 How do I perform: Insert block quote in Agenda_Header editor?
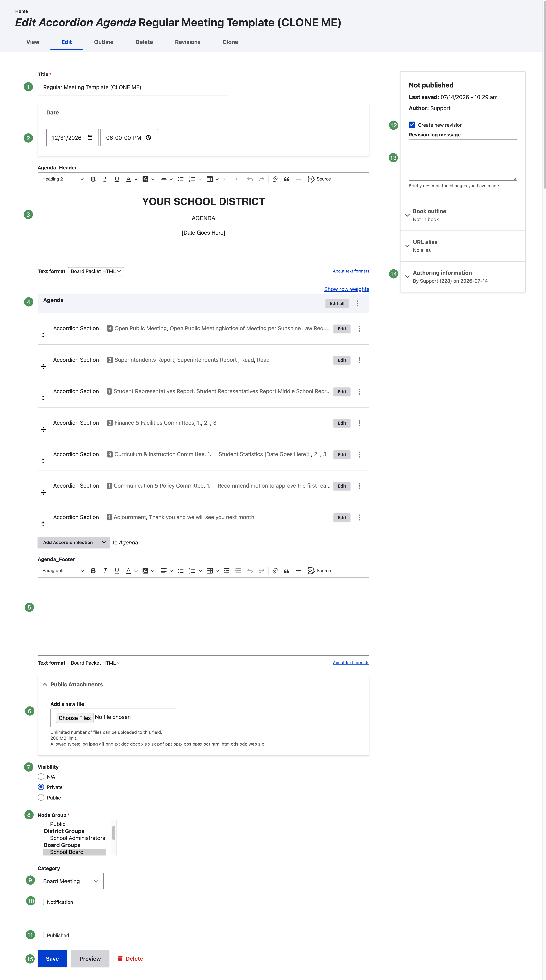click(287, 179)
